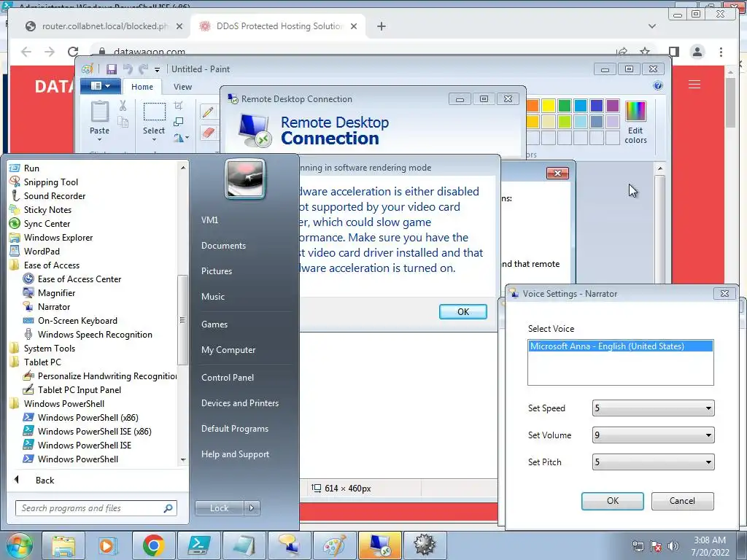This screenshot has height=560, width=747.
Task: Open the Set Volume dropdown
Action: [653, 435]
